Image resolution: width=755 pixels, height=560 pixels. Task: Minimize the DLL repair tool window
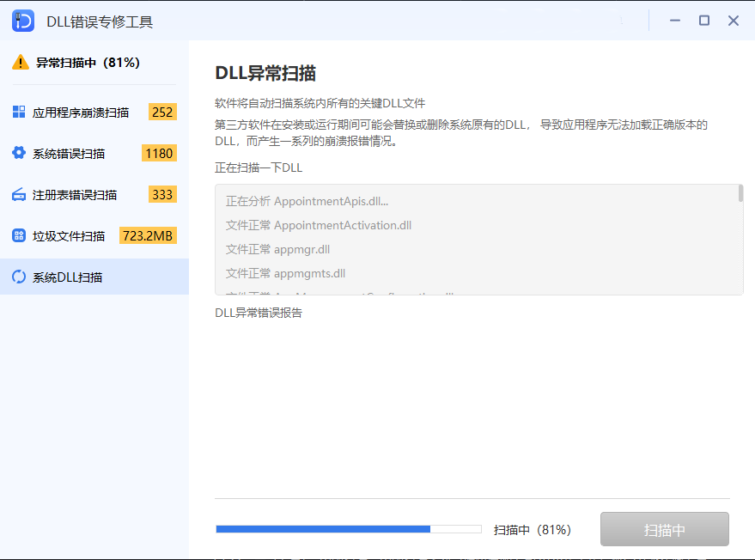pos(675,21)
